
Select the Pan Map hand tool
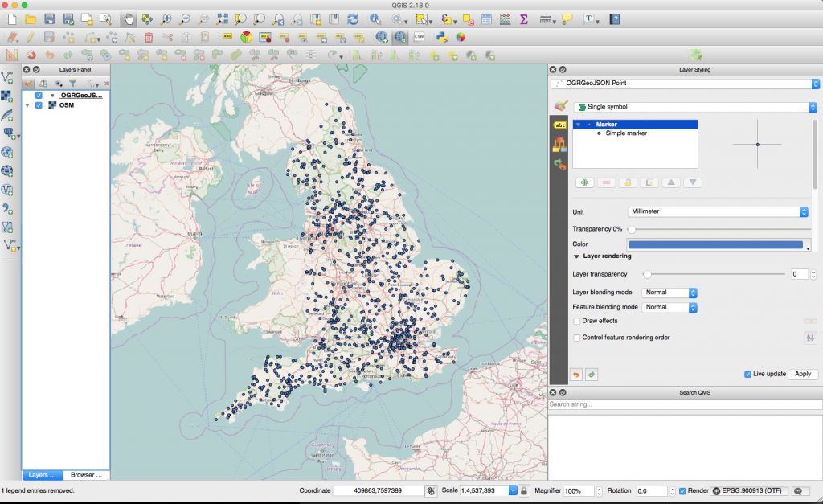(x=129, y=18)
